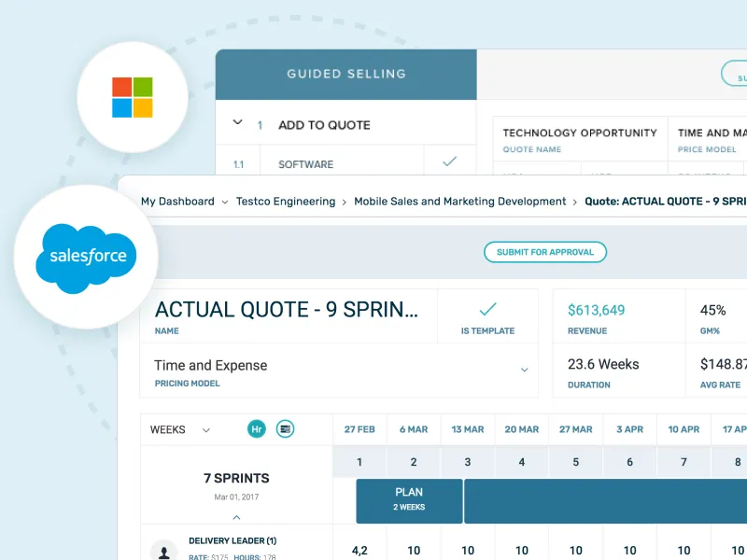The height and width of the screenshot is (560, 747).
Task: Click the Delivery Leader avatar icon
Action: pos(164,551)
